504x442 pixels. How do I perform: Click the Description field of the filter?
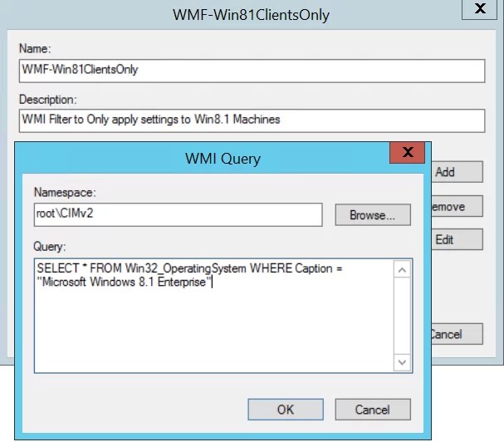[252, 120]
